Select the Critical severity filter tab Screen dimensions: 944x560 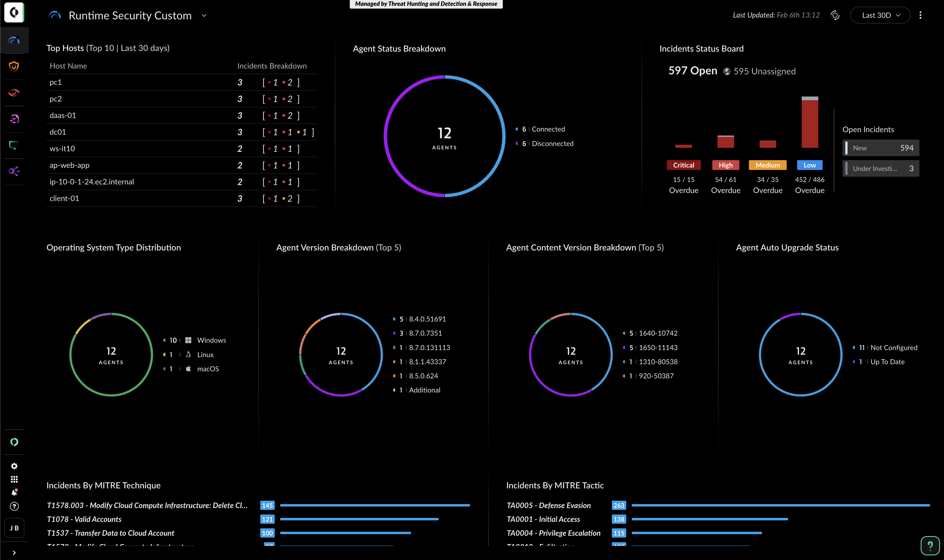683,165
